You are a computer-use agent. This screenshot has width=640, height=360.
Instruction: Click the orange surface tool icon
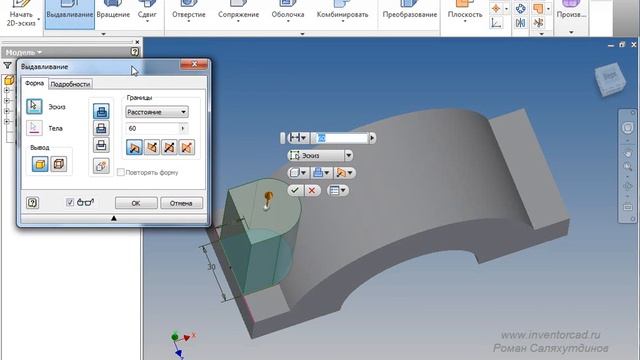click(538, 8)
